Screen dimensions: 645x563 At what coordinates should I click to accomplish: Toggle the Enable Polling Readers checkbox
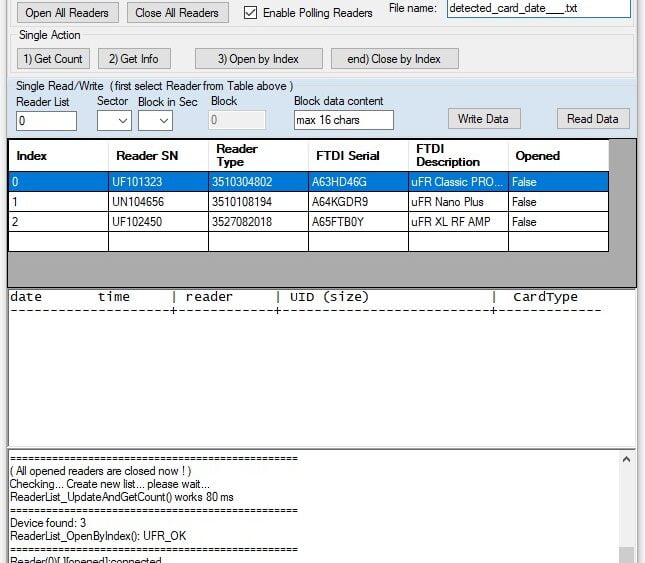click(250, 13)
